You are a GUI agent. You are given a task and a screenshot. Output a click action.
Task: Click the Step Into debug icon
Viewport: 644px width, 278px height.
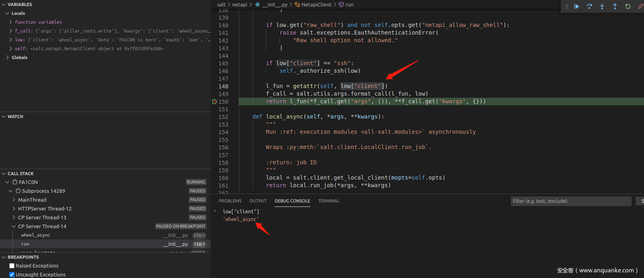coord(602,6)
